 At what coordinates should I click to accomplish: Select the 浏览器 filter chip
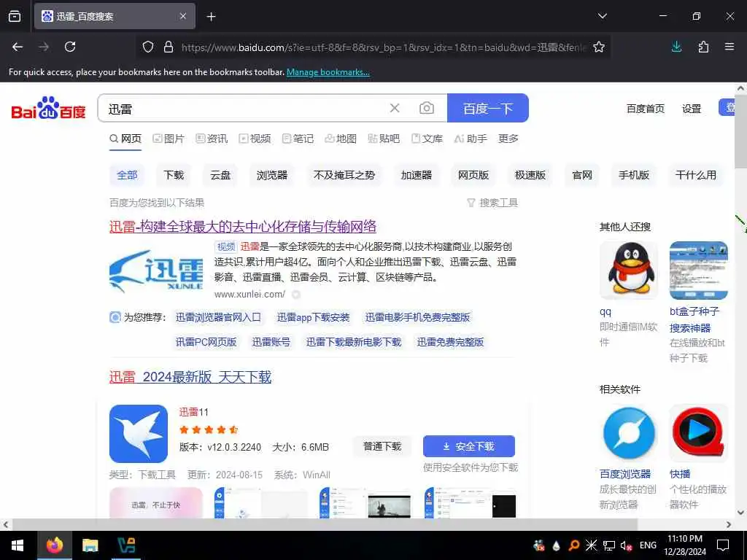click(x=272, y=175)
